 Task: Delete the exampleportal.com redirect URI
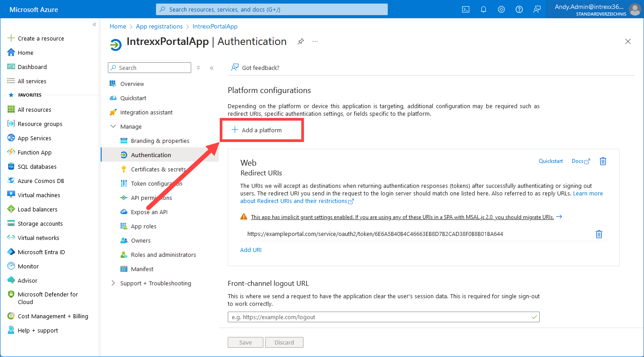[x=599, y=234]
